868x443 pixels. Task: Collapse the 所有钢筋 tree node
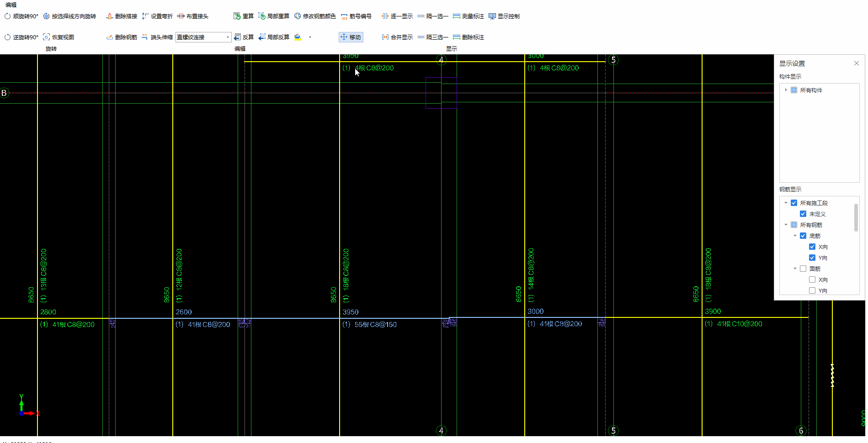[x=786, y=225]
